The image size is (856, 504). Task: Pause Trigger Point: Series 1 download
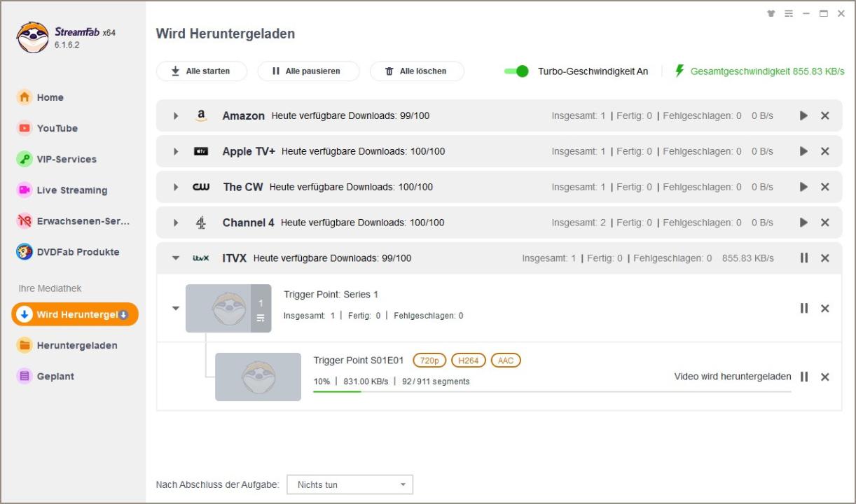click(804, 308)
